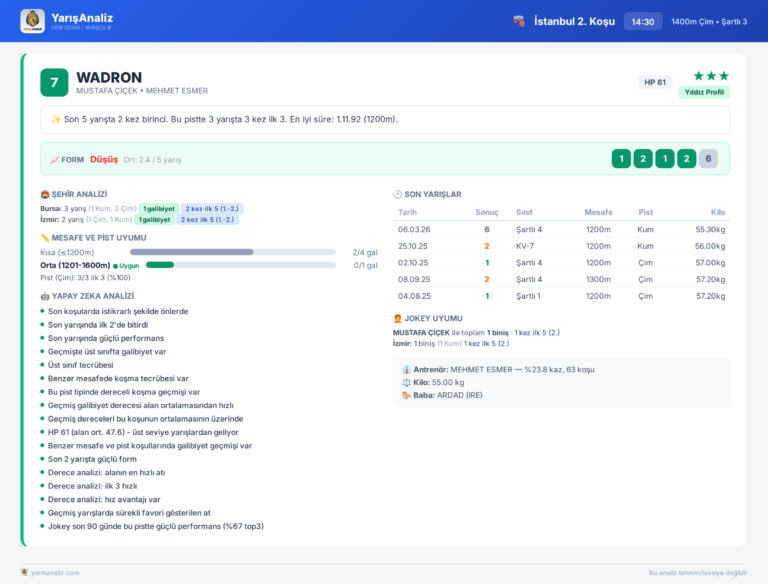
Task: Click the green horse number 7 badge
Action: 54,82
